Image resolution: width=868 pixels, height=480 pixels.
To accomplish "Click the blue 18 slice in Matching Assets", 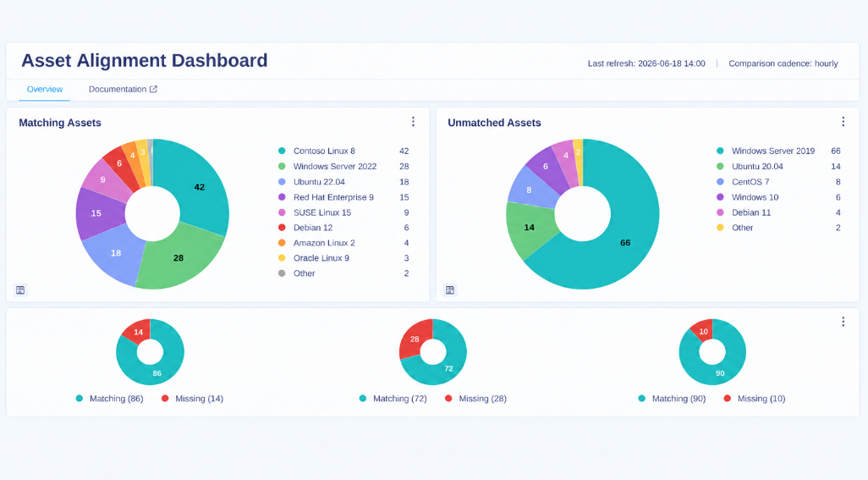I will pos(115,253).
